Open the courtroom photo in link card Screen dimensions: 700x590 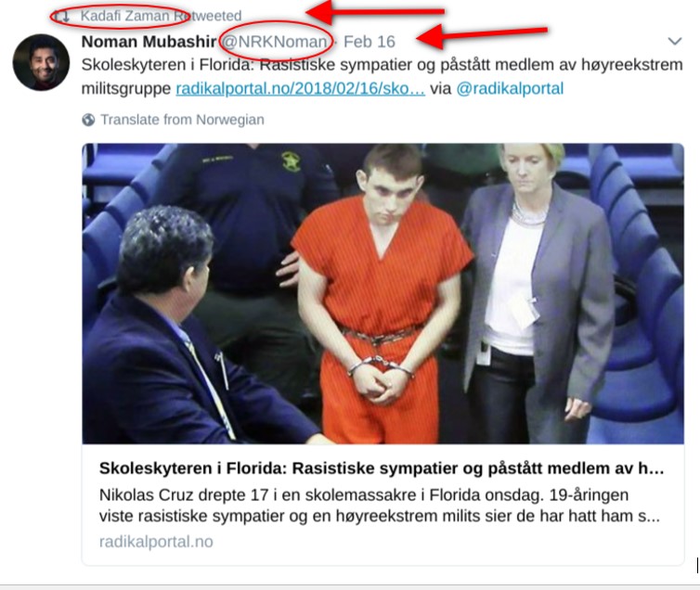[x=383, y=293]
